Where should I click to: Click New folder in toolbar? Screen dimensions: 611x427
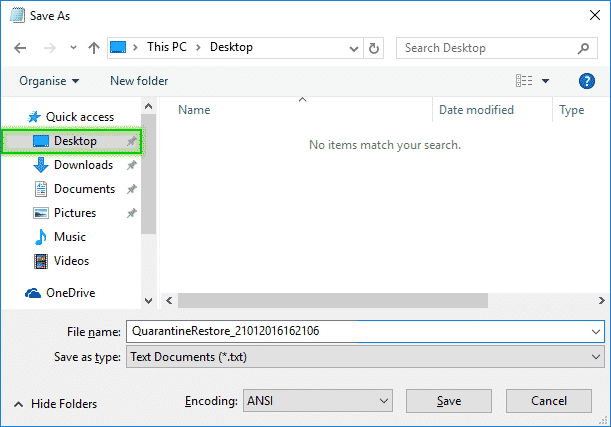139,81
